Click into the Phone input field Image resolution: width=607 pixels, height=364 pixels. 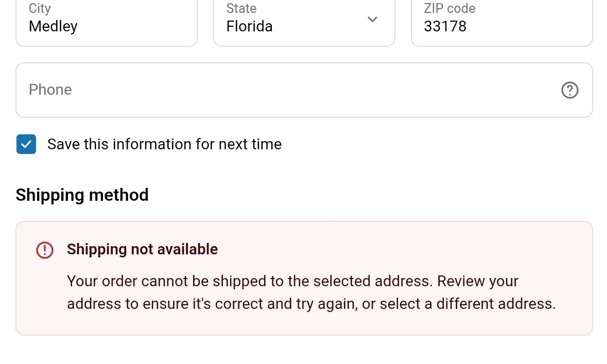(x=288, y=90)
